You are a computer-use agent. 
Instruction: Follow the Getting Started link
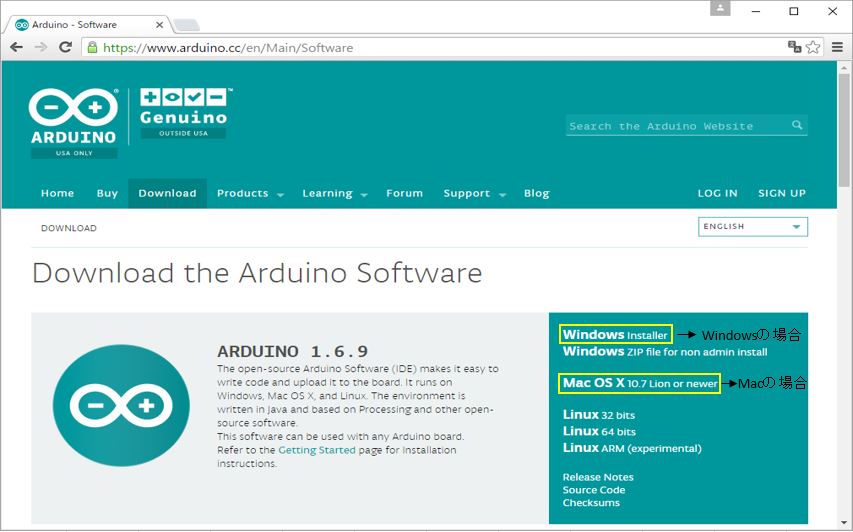click(x=317, y=450)
